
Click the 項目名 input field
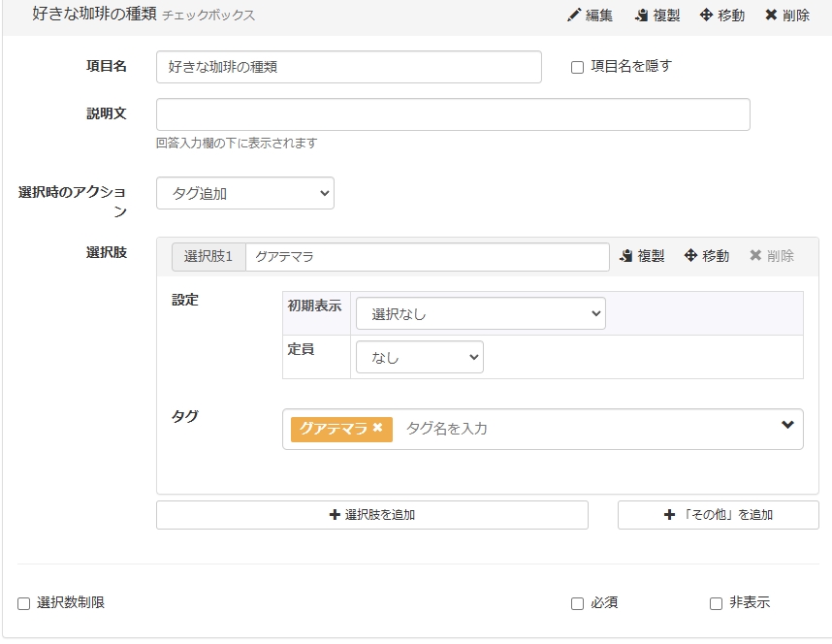pyautogui.click(x=348, y=67)
